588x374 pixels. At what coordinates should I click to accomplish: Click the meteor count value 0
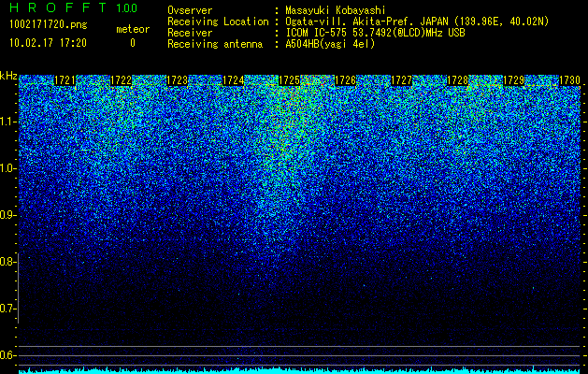coord(133,43)
